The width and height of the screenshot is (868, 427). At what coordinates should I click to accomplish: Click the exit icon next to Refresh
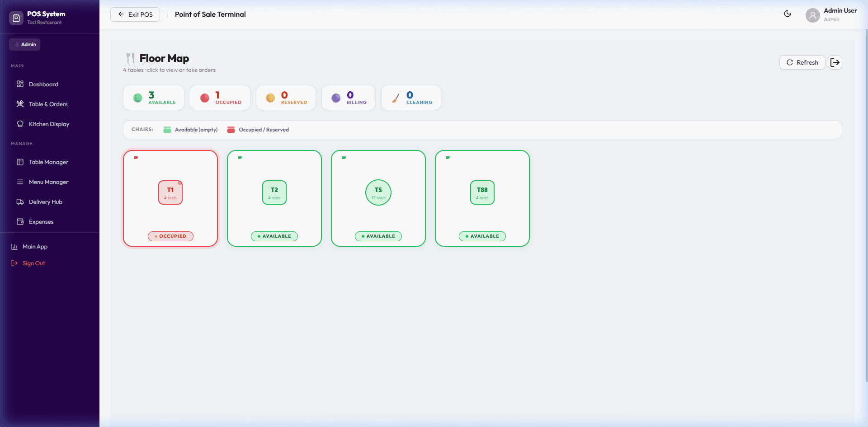(x=835, y=62)
